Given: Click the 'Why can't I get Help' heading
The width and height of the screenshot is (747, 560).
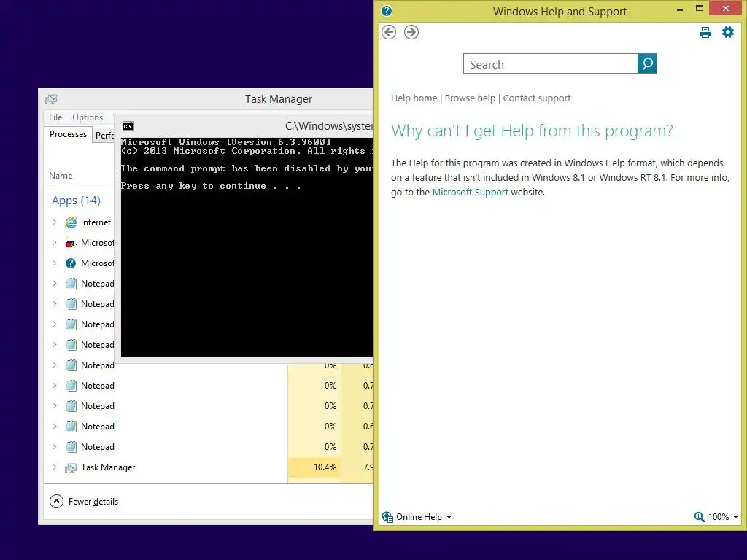Looking at the screenshot, I should point(532,131).
